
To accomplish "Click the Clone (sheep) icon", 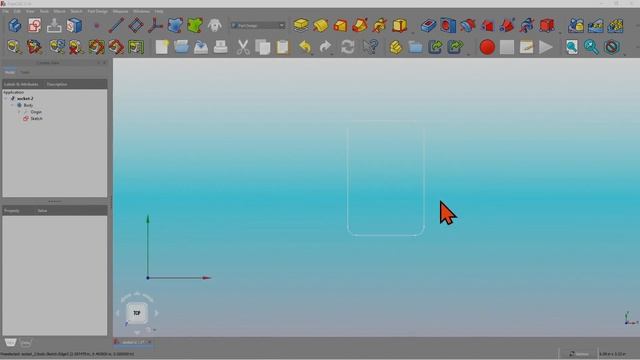I will point(214,25).
